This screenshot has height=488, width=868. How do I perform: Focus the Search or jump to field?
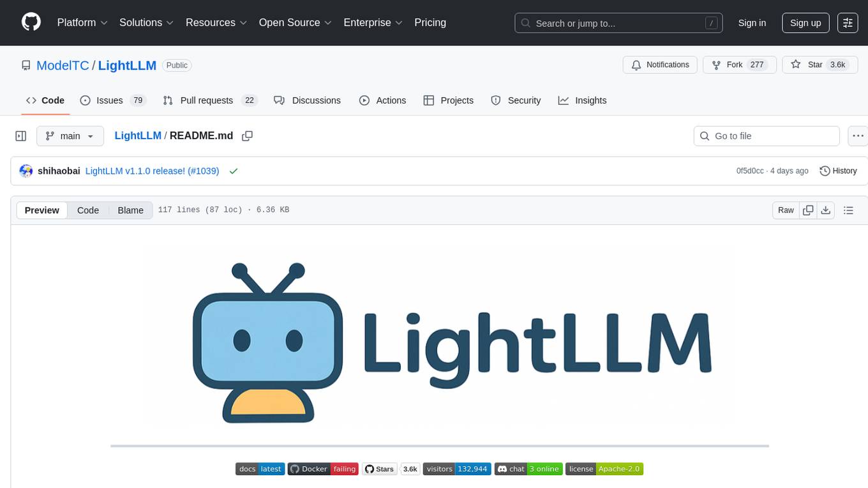click(x=618, y=23)
